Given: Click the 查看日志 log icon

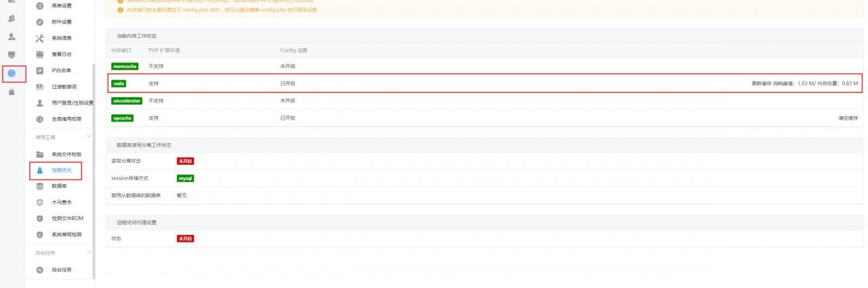Looking at the screenshot, I should tap(40, 54).
